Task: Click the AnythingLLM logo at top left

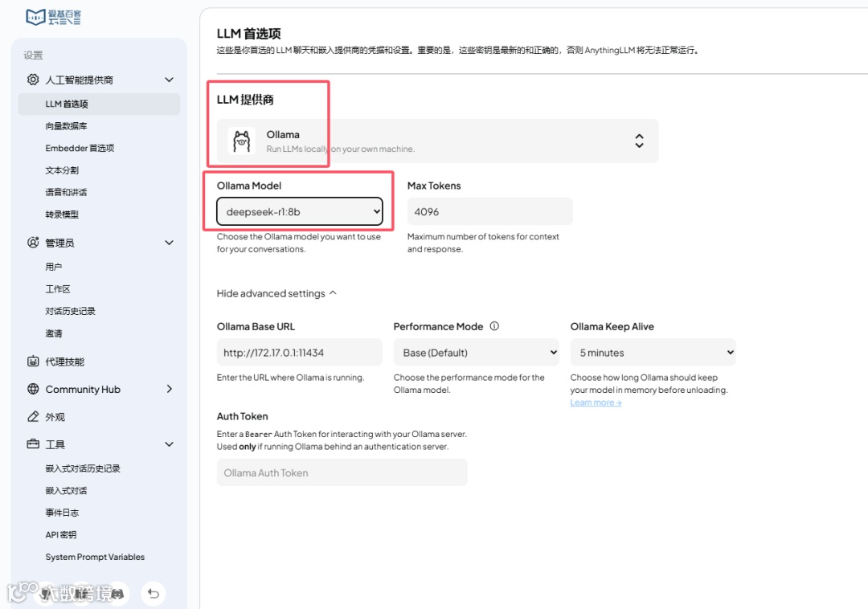Action: (53, 17)
